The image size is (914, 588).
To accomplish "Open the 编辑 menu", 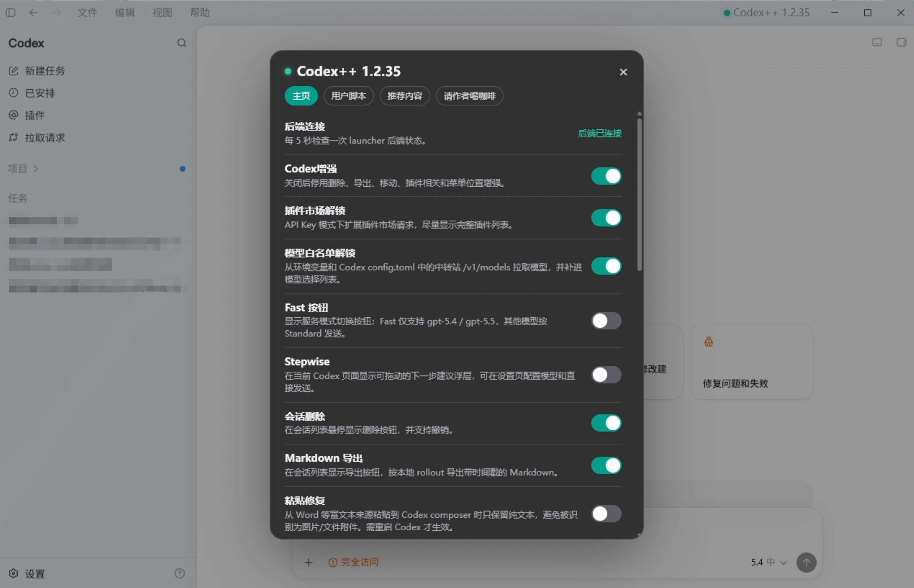I will click(x=125, y=13).
